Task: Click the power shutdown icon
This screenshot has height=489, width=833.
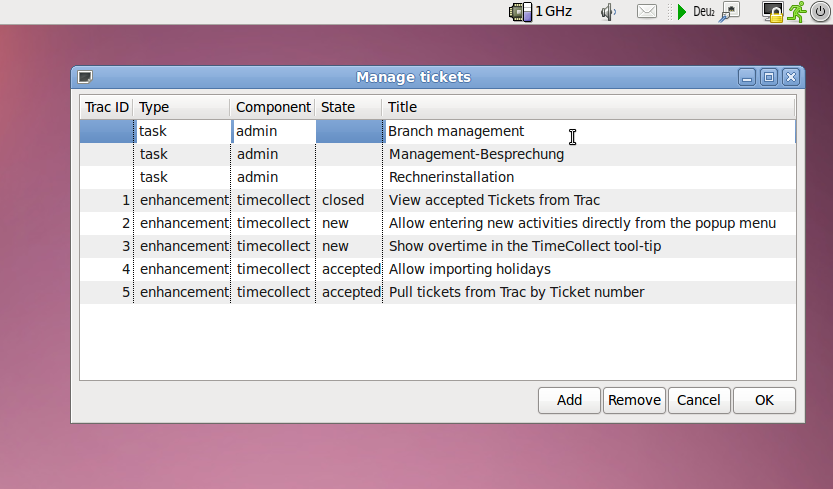Action: (819, 12)
